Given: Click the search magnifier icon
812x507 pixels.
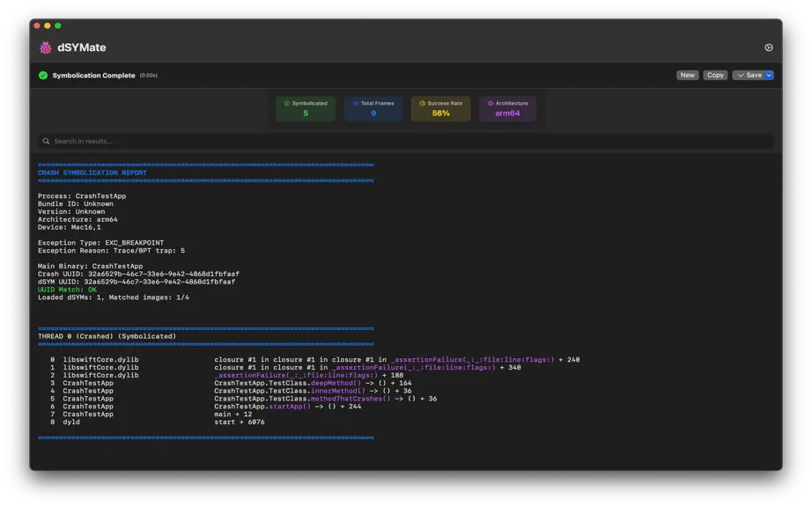Looking at the screenshot, I should [46, 141].
